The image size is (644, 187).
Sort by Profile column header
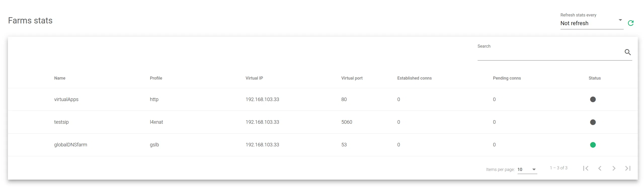coord(156,78)
